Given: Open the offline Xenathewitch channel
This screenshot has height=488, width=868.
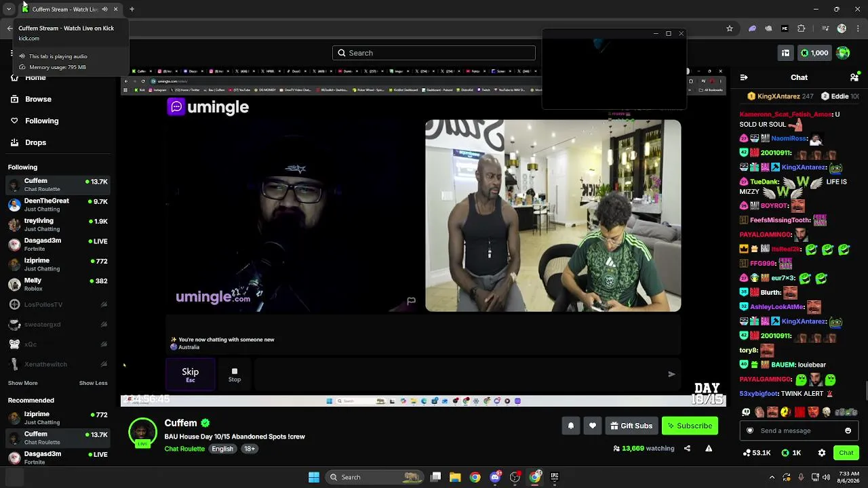Looking at the screenshot, I should (58, 364).
